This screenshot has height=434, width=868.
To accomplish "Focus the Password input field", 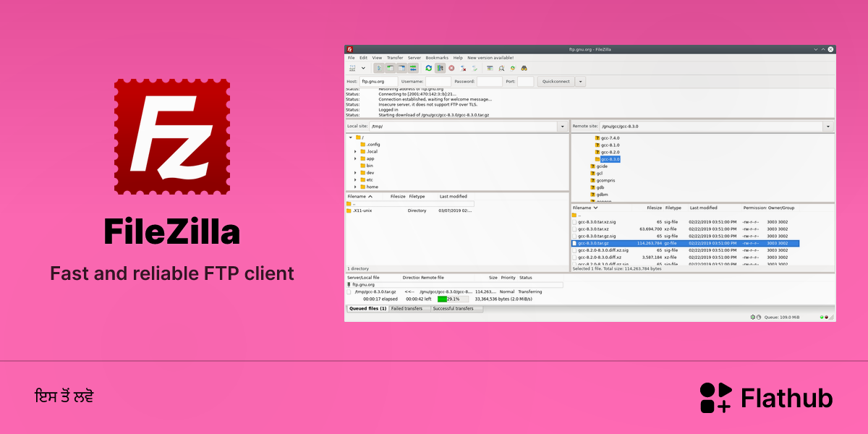I will click(x=490, y=82).
